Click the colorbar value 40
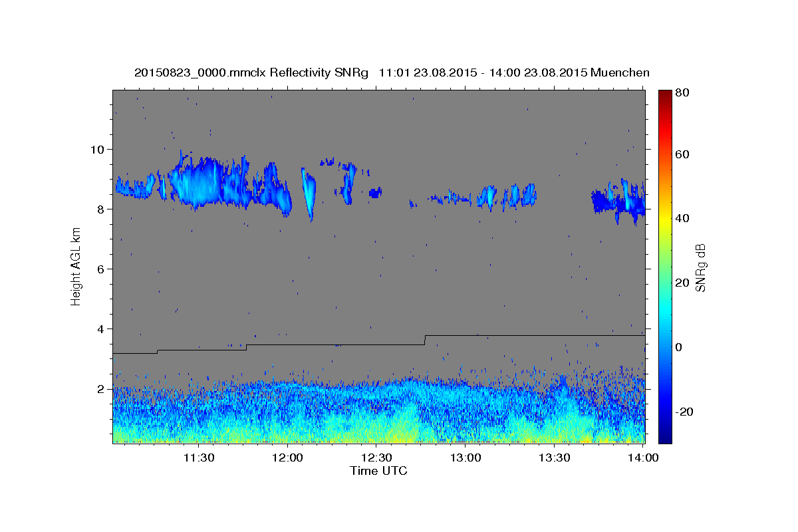Image resolution: width=798 pixels, height=532 pixels. 684,218
